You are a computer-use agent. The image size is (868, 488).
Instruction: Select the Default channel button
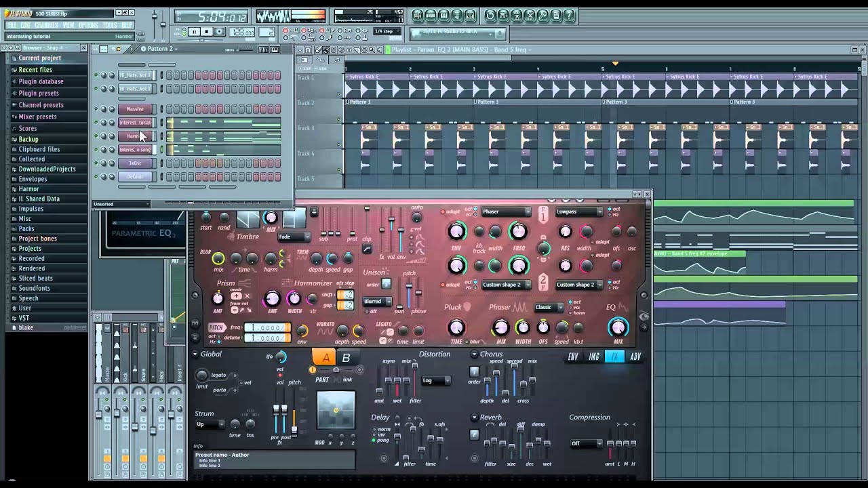[135, 177]
